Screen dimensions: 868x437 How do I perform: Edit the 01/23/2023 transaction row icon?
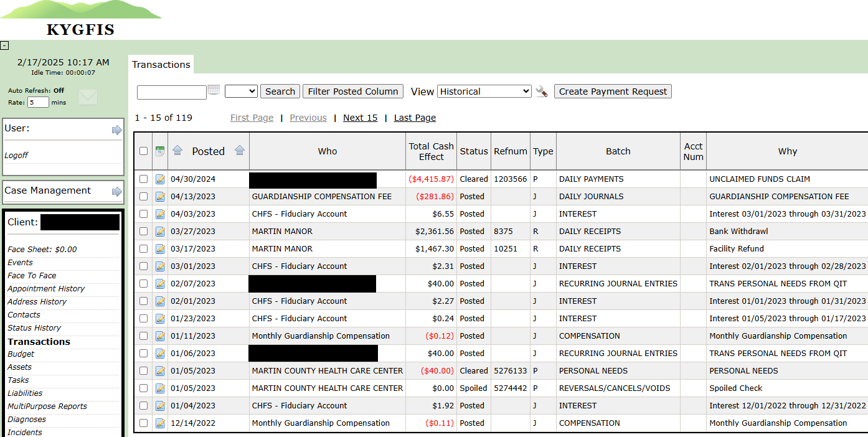tap(160, 319)
